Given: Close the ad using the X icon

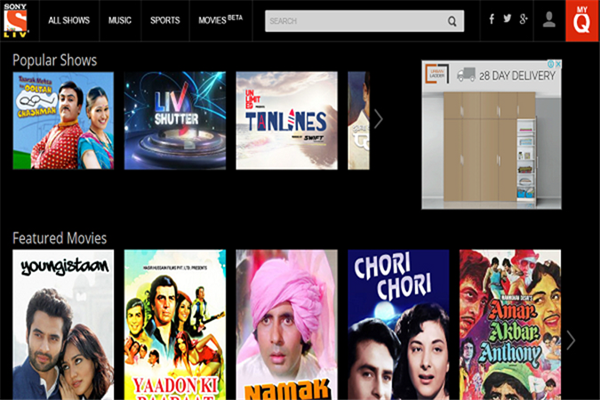Looking at the screenshot, I should [557, 65].
